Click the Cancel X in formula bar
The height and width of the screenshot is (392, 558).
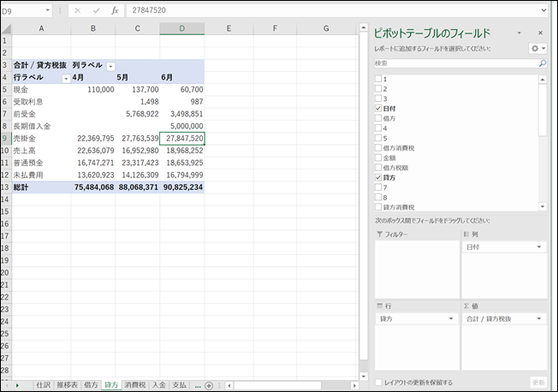click(78, 11)
